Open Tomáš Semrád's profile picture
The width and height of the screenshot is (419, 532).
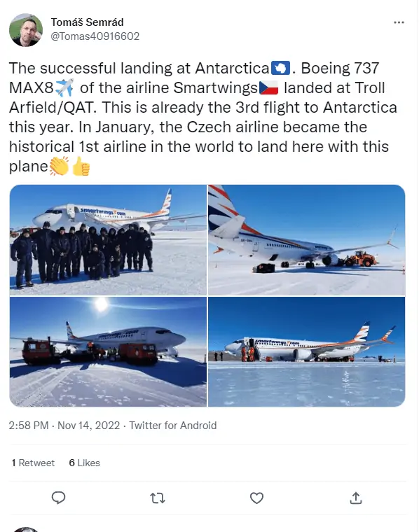[x=26, y=30]
